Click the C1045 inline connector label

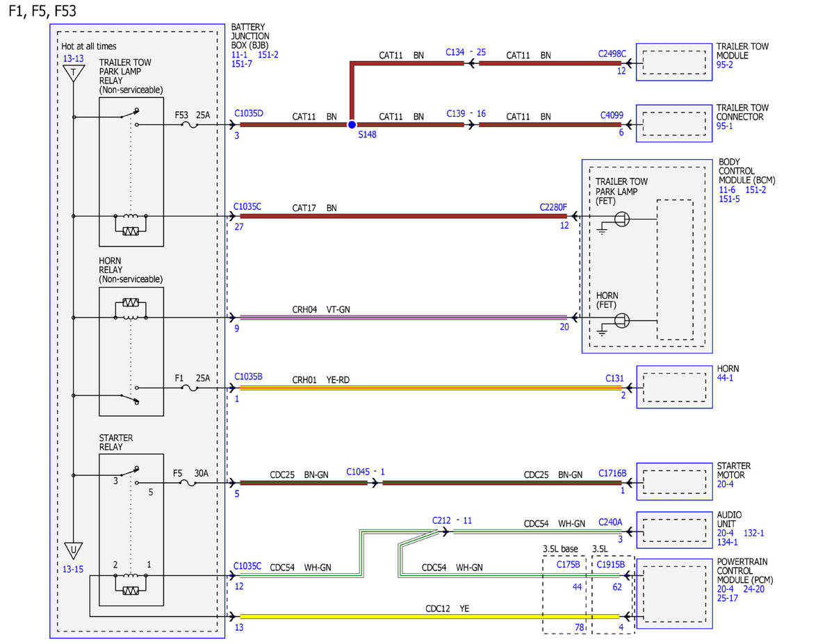[x=359, y=472]
